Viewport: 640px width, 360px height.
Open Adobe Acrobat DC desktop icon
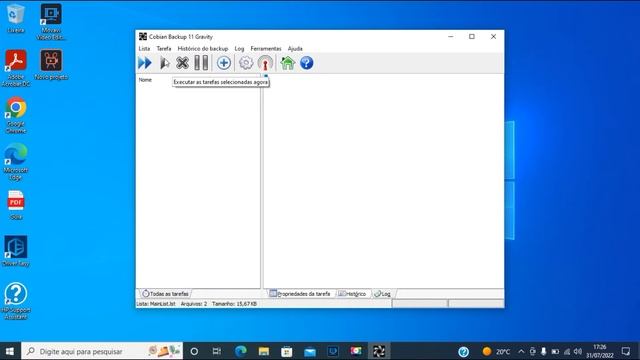tap(16, 68)
